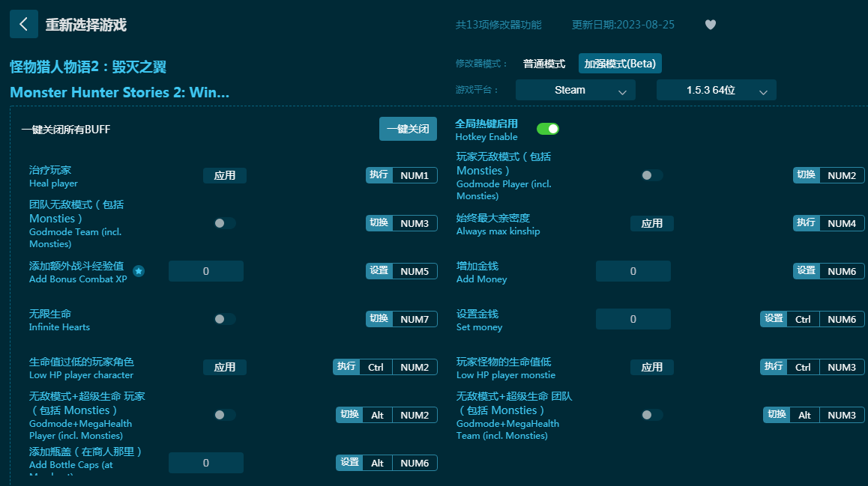
Task: Click NUM4 key for Always max kinship
Action: pos(842,223)
